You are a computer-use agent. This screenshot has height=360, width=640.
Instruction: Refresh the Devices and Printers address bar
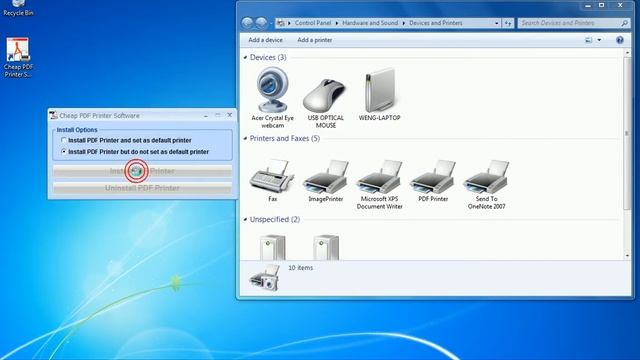click(x=508, y=23)
